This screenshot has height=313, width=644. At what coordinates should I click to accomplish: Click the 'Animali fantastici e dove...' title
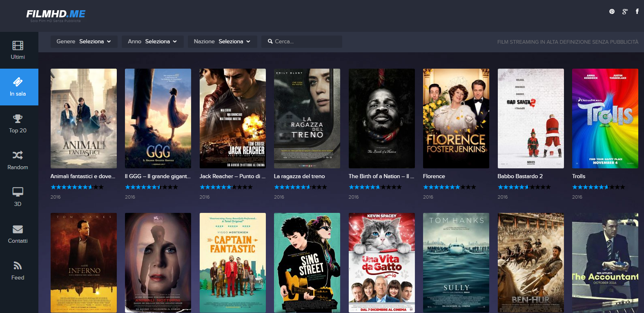coord(83,176)
